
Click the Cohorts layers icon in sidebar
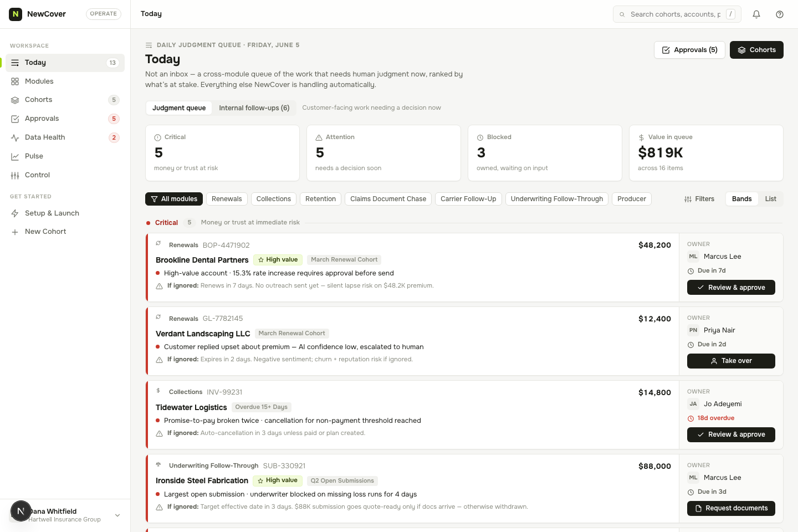point(15,100)
